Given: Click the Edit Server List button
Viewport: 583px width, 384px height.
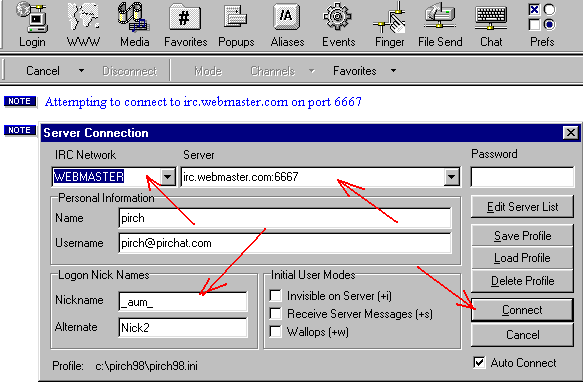Looking at the screenshot, I should [522, 207].
